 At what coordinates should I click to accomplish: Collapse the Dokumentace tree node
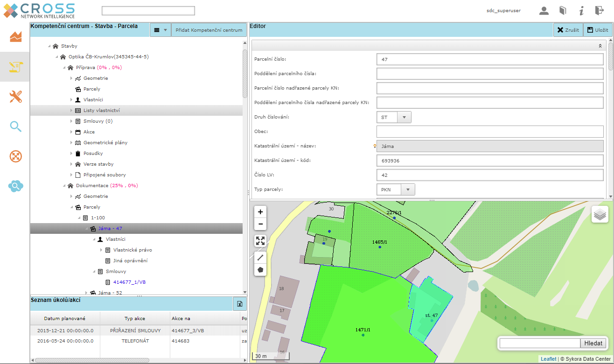point(64,186)
